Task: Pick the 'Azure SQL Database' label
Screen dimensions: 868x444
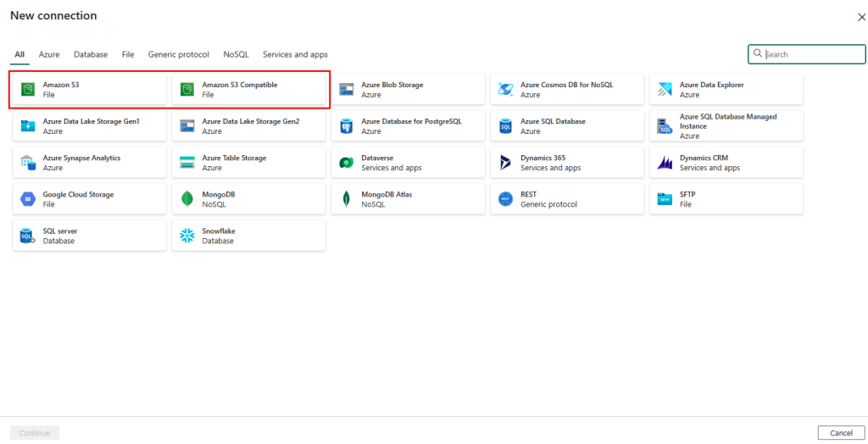Action: click(x=553, y=121)
